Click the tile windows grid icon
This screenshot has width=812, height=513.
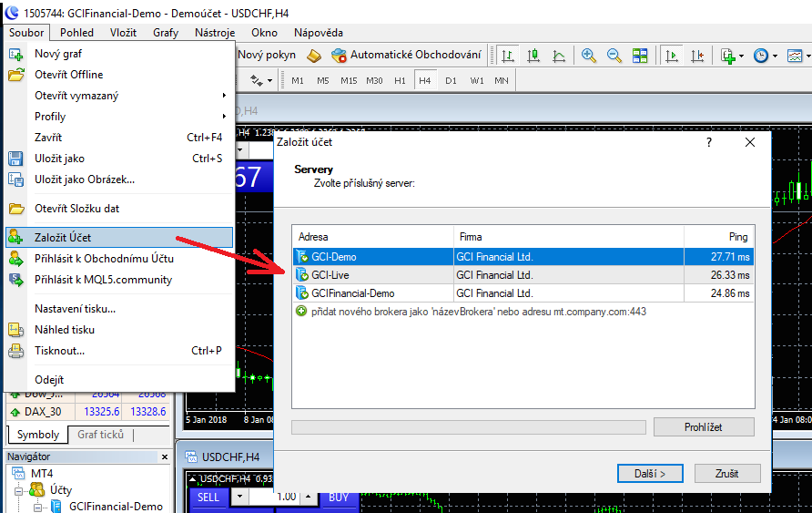pyautogui.click(x=640, y=56)
